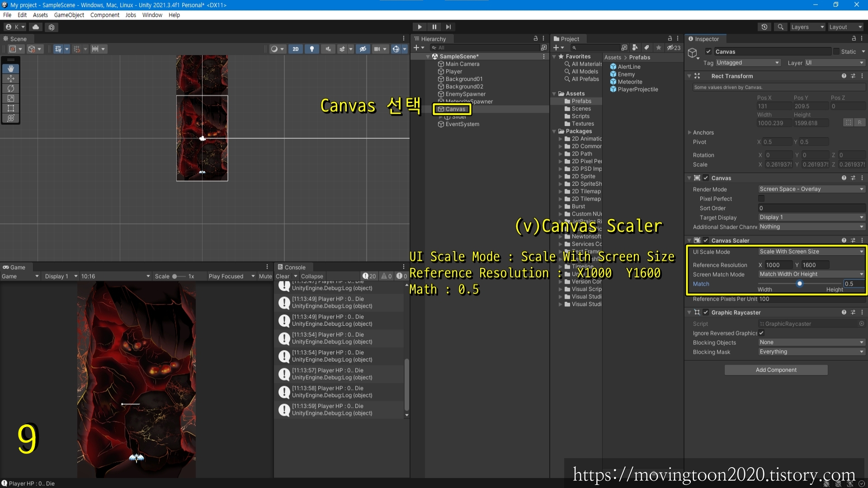Click the Play button
The height and width of the screenshot is (488, 868).
point(420,27)
